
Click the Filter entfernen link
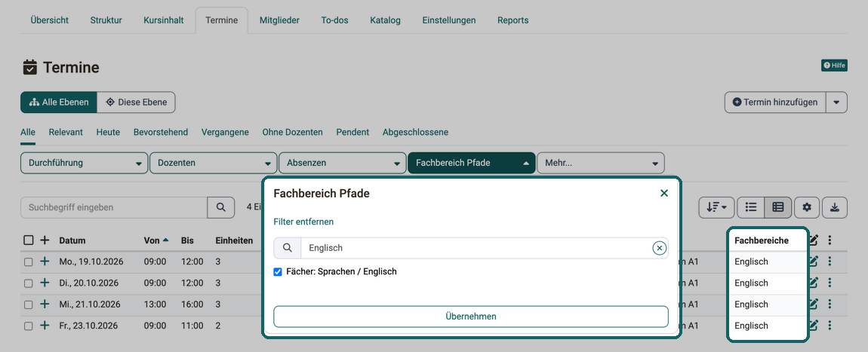coord(303,222)
